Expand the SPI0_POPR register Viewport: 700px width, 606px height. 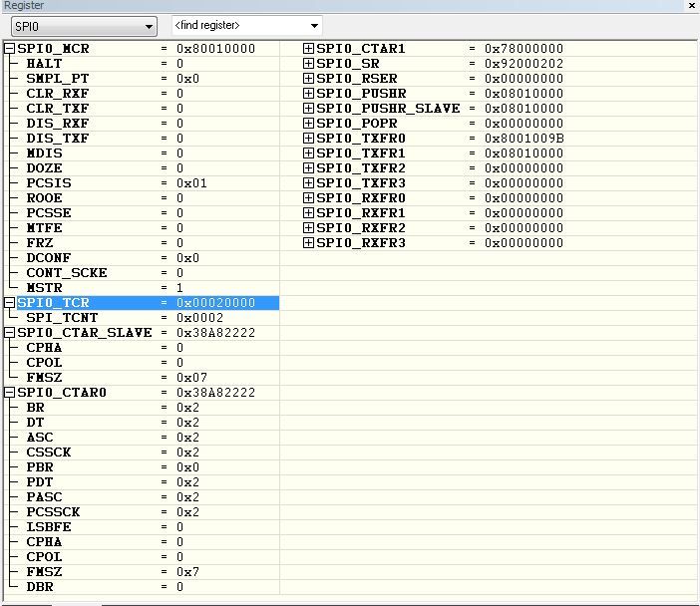tap(308, 124)
